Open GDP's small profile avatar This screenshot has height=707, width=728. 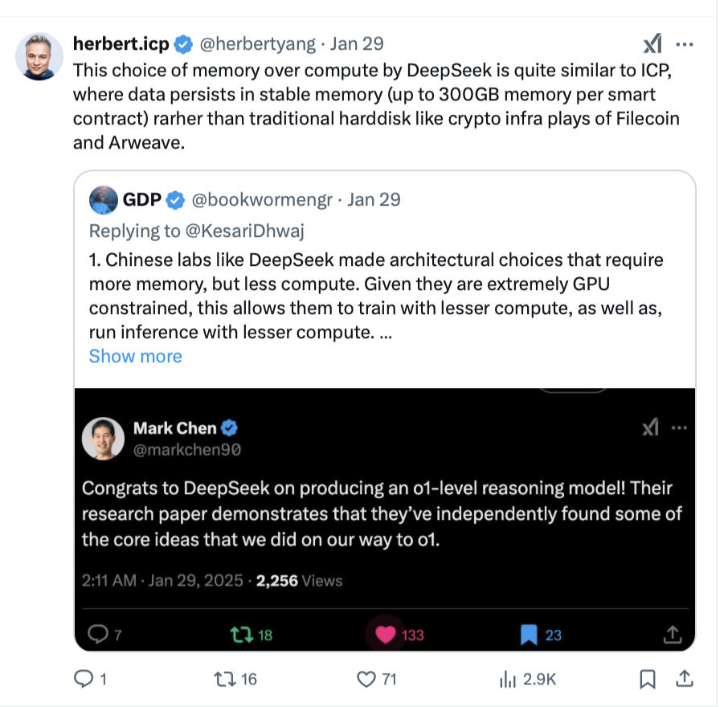click(x=104, y=199)
